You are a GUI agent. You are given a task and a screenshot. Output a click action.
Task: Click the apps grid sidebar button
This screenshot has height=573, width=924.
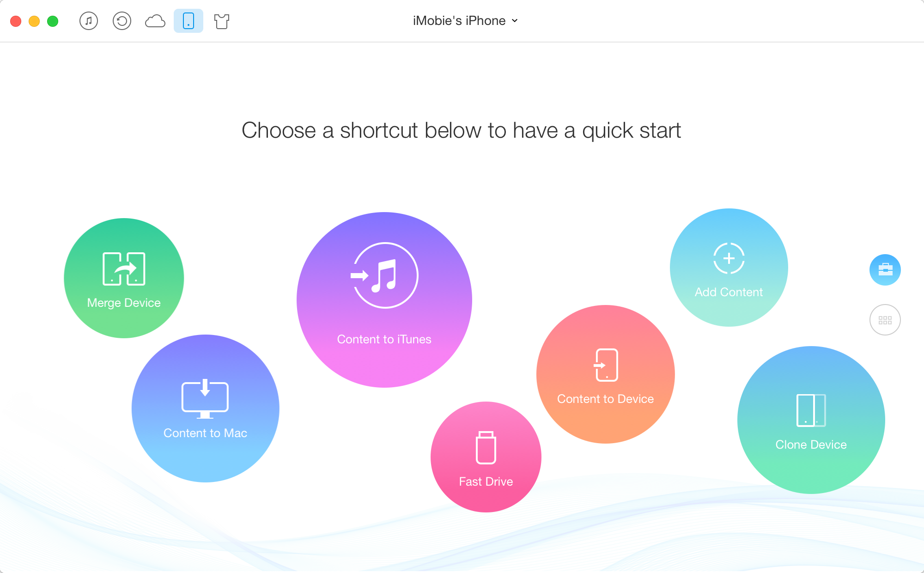coord(887,318)
